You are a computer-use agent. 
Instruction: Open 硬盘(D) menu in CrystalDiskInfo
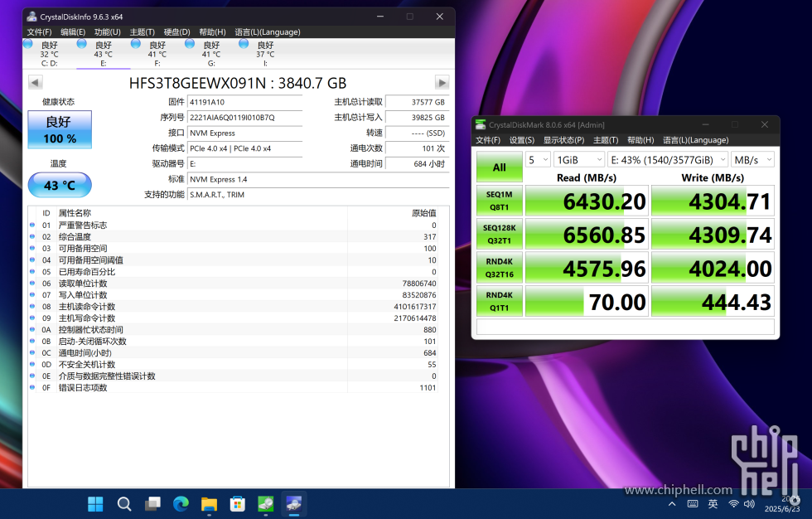pos(176,32)
